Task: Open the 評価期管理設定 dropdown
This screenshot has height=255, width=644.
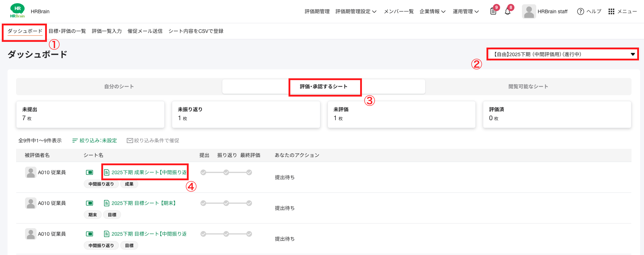Action: click(356, 11)
